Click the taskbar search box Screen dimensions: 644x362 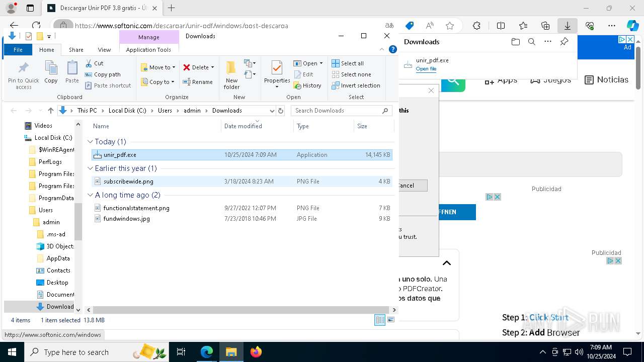[x=96, y=352]
